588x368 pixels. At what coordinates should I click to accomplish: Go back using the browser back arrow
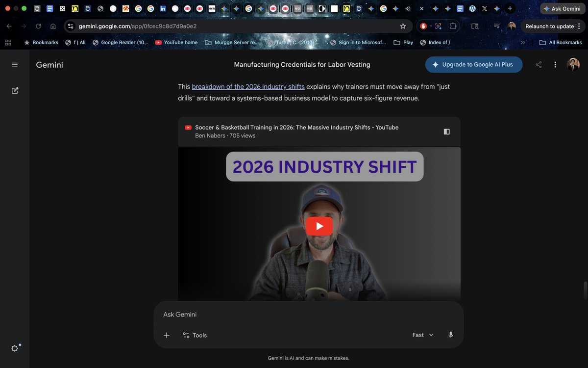[9, 26]
